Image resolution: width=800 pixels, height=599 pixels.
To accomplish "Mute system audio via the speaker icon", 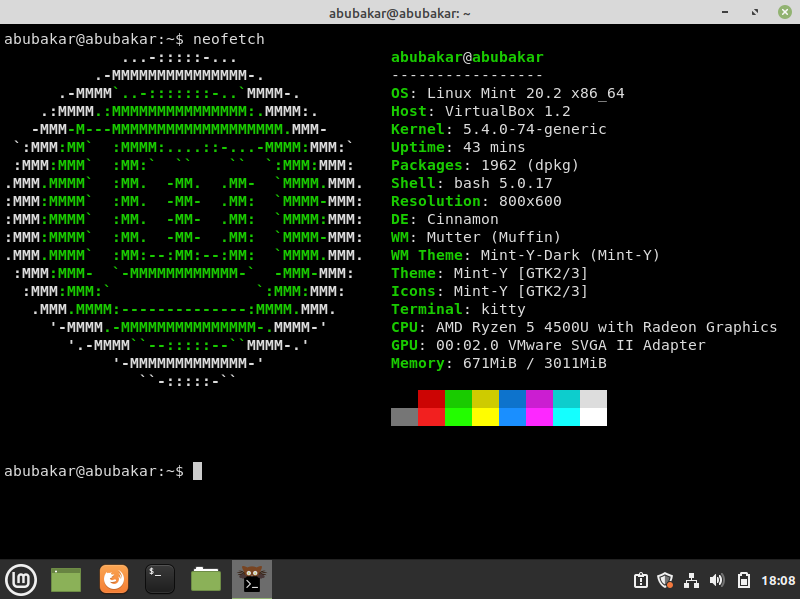I will [716, 580].
